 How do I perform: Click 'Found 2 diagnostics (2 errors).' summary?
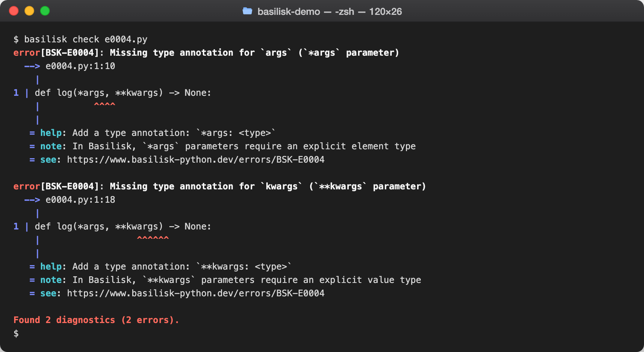point(96,320)
